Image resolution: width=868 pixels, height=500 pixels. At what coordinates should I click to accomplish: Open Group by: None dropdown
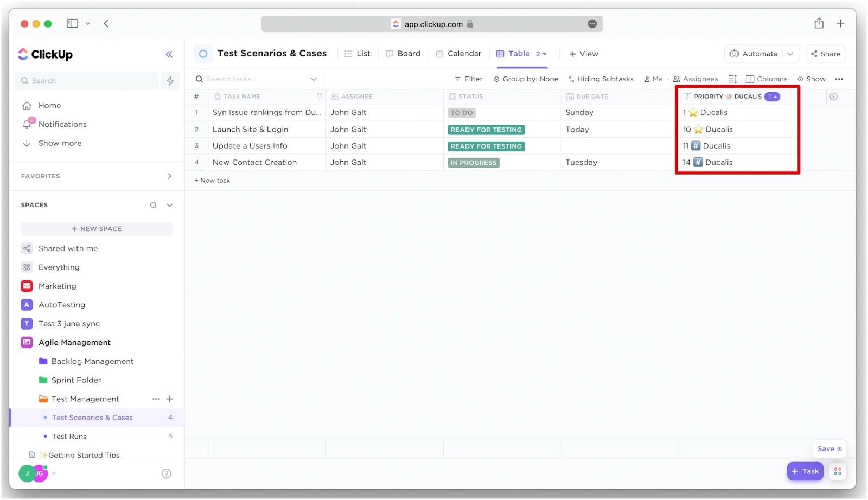[526, 79]
